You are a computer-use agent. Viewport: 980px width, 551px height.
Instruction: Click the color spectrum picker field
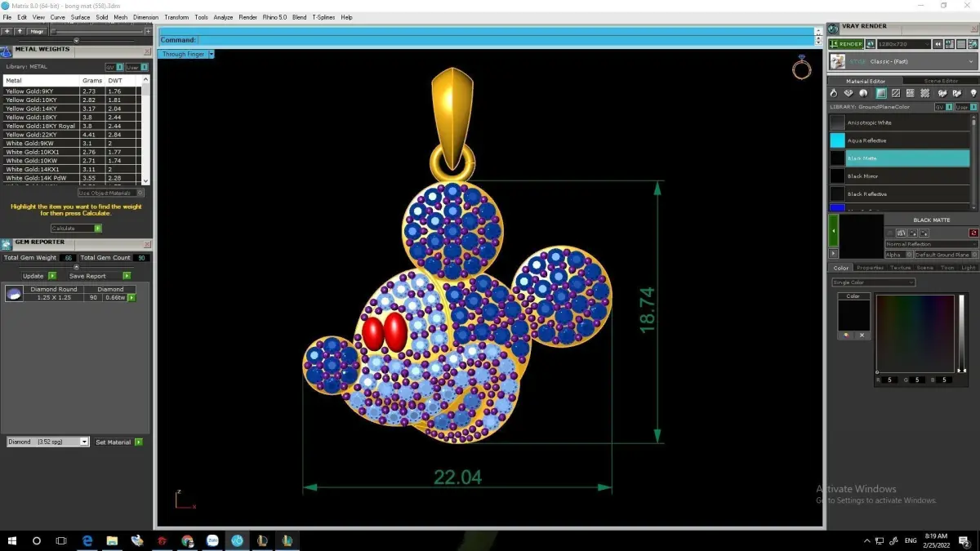tap(915, 333)
